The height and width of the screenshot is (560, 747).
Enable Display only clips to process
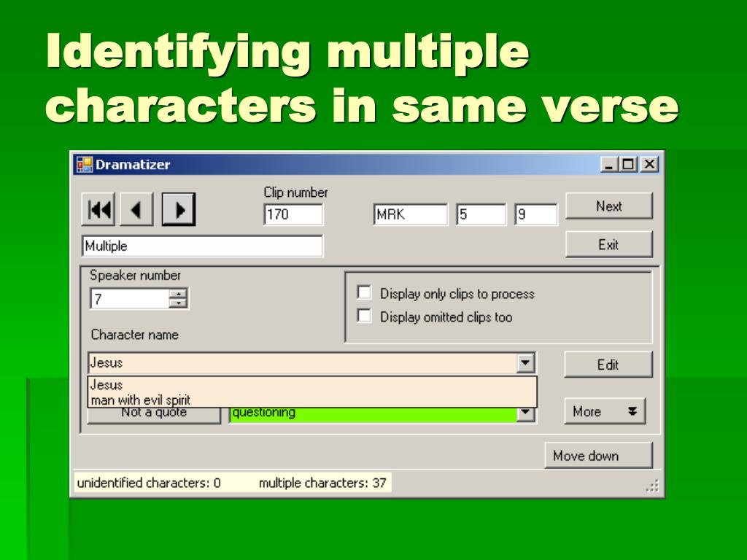(x=365, y=292)
